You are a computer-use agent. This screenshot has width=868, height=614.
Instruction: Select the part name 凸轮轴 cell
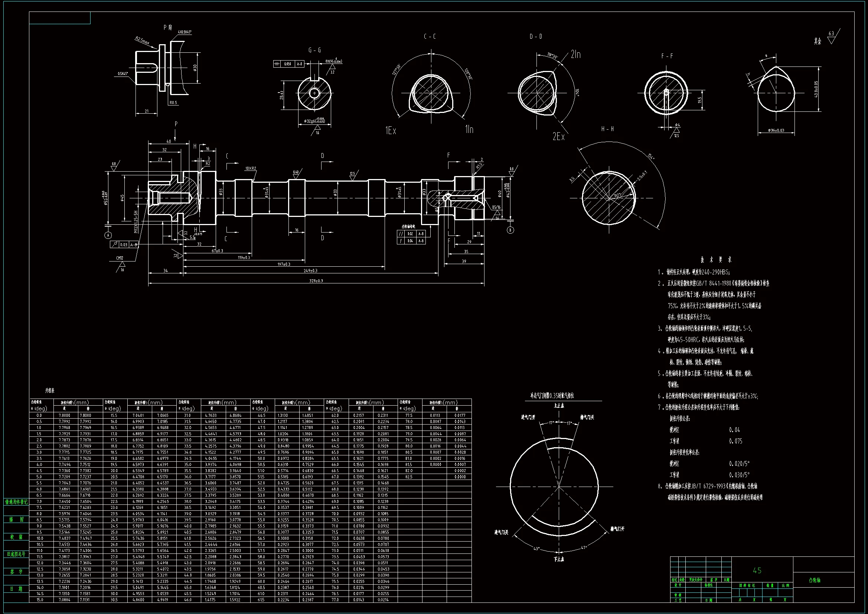(x=815, y=580)
